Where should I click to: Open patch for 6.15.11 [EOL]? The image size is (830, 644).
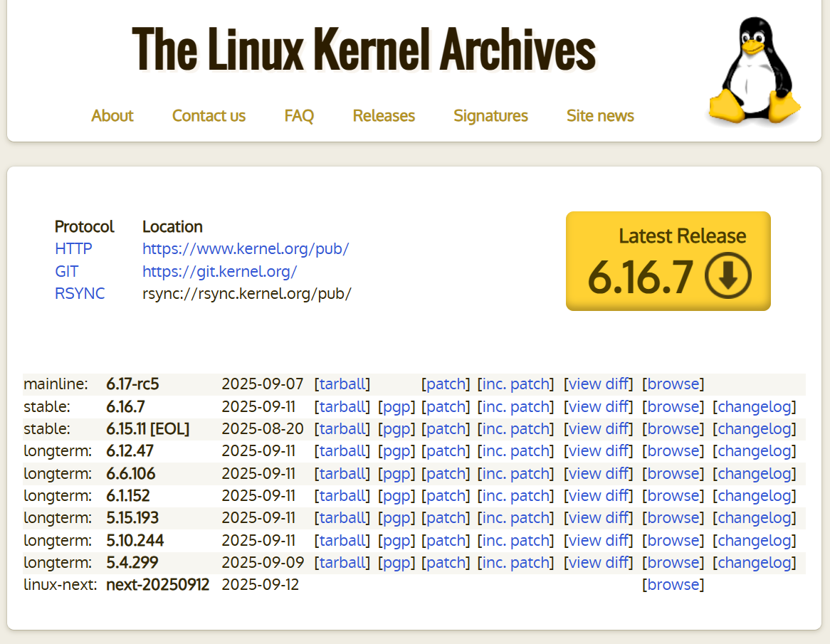click(446, 429)
